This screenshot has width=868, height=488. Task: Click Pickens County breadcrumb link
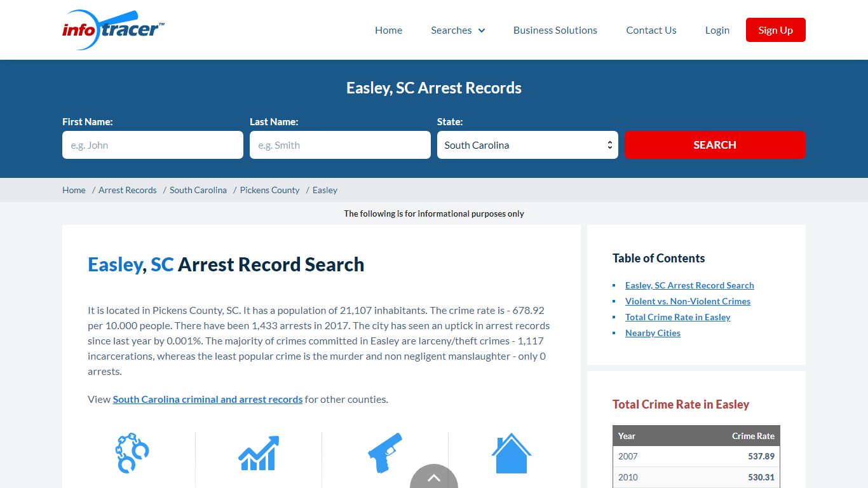(x=269, y=190)
